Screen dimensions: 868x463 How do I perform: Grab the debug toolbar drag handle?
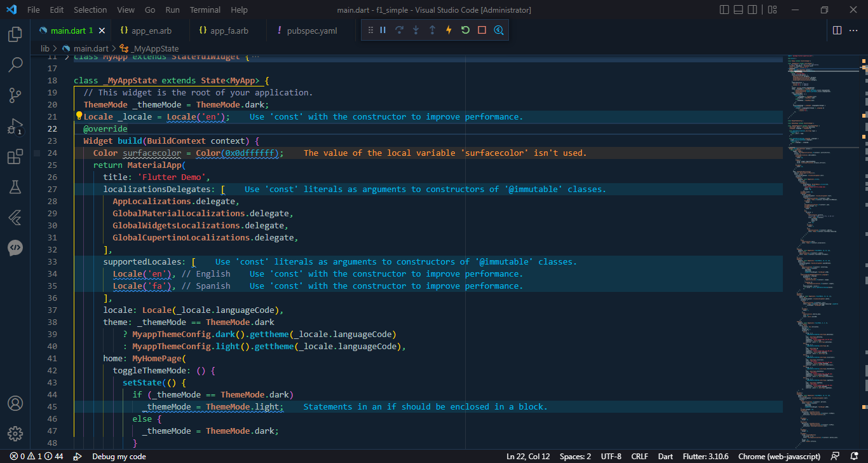coord(370,30)
